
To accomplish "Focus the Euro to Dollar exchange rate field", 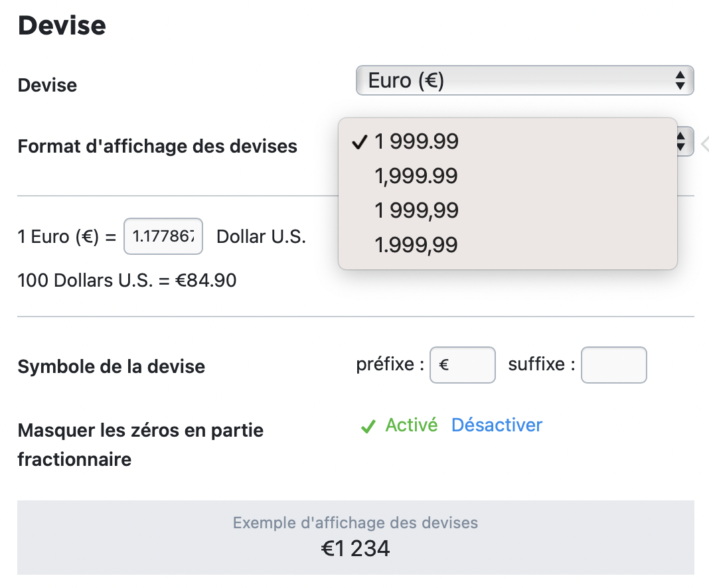I will click(x=163, y=236).
